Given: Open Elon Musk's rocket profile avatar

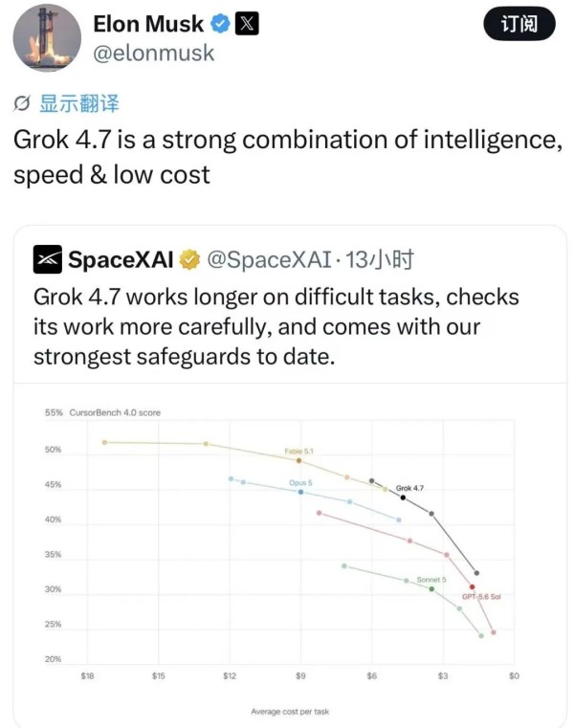Looking at the screenshot, I should [x=47, y=37].
